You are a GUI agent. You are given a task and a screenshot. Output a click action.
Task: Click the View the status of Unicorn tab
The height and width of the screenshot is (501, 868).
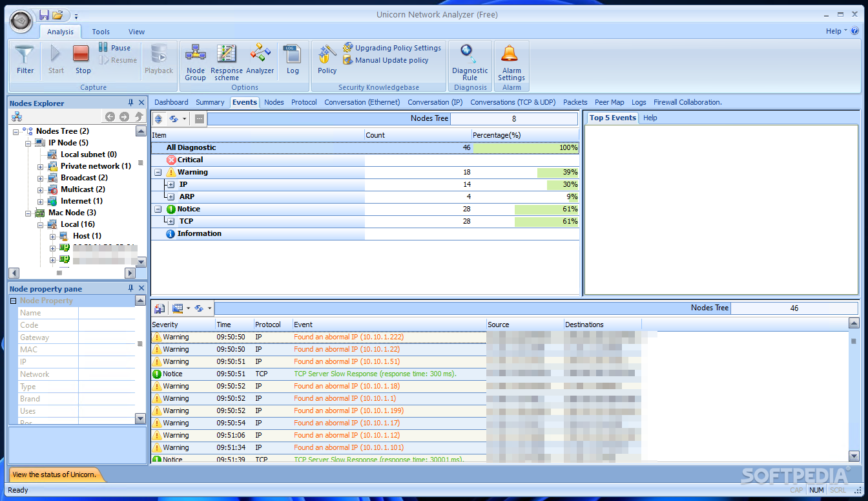point(54,474)
